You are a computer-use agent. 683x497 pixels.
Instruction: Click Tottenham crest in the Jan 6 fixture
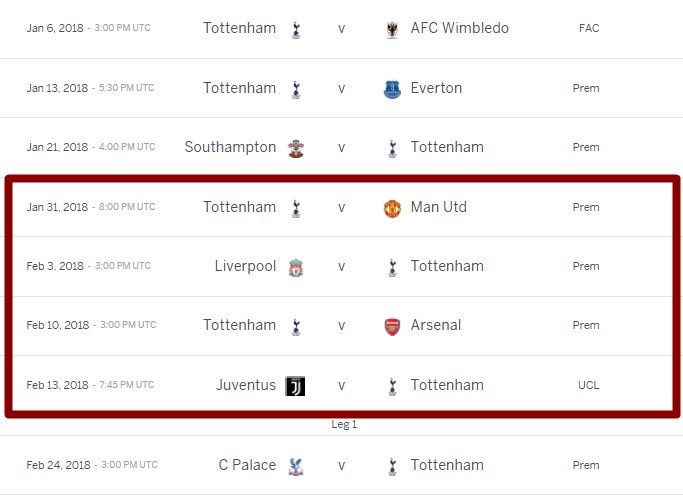point(296,30)
